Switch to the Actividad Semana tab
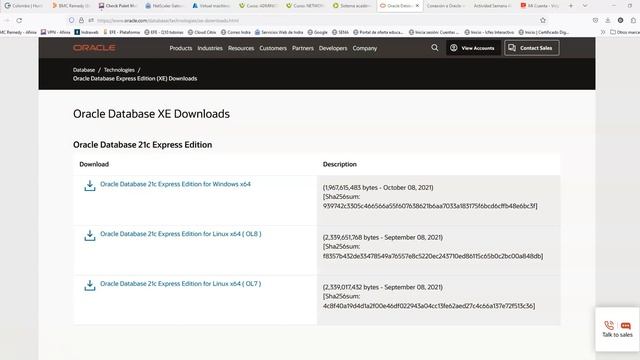 [x=492, y=6]
